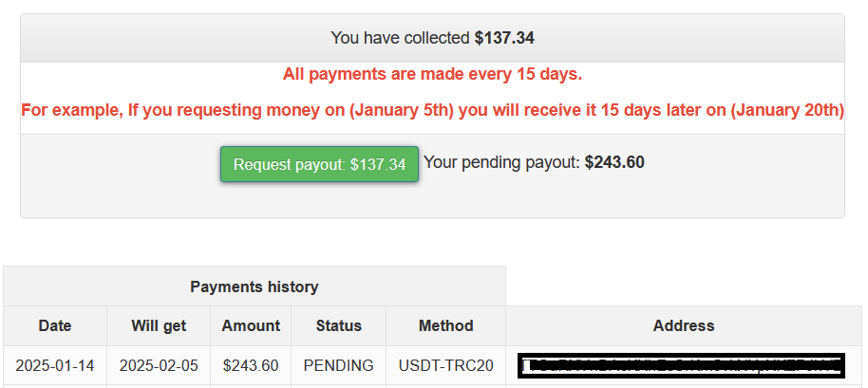This screenshot has height=388, width=868.
Task: Click the PENDING status cell
Action: coord(338,365)
